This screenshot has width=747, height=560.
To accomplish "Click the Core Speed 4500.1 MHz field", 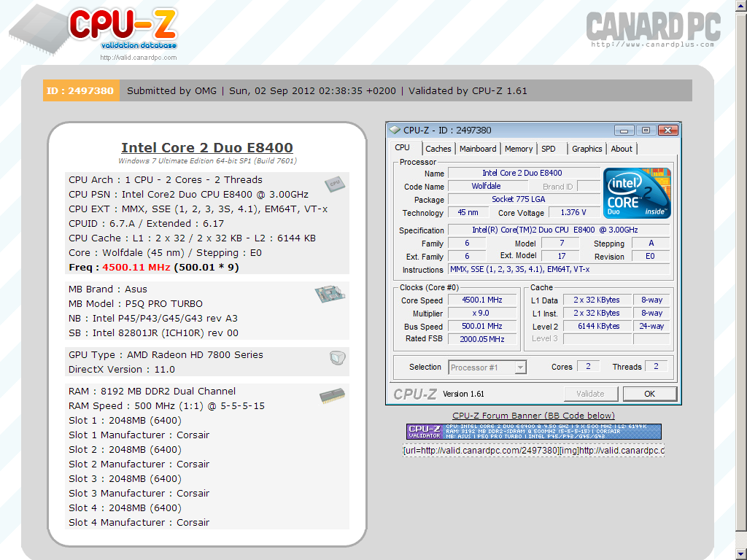I will 481,300.
